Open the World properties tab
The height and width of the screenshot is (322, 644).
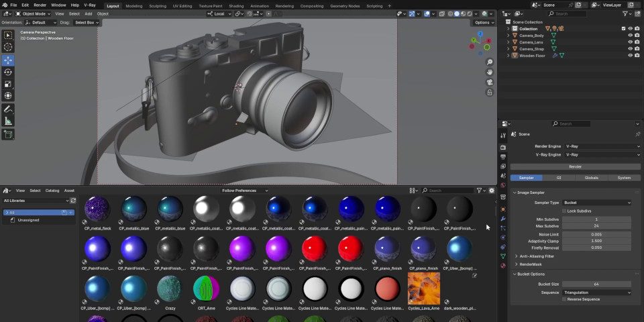tap(503, 185)
